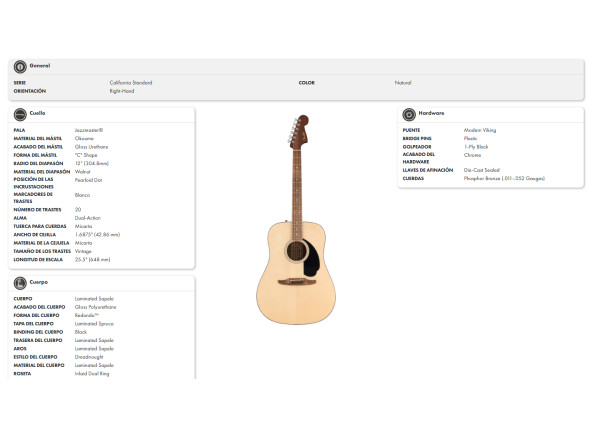Image resolution: width=590 pixels, height=434 pixels.
Task: Select the '"C" Shape' neck value
Action: (x=86, y=155)
